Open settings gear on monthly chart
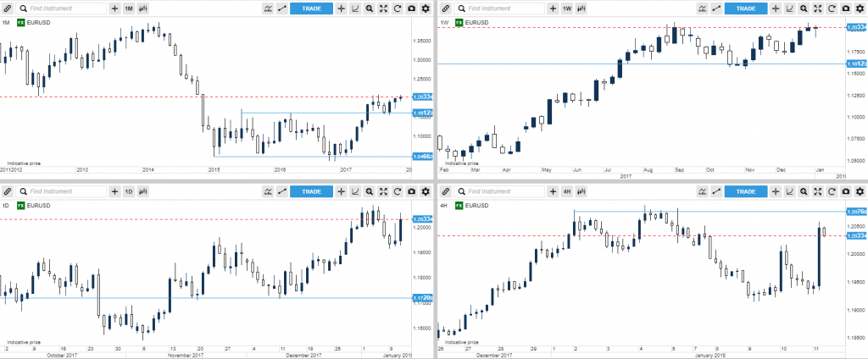Viewport: 868px width, 359px height. [x=426, y=8]
